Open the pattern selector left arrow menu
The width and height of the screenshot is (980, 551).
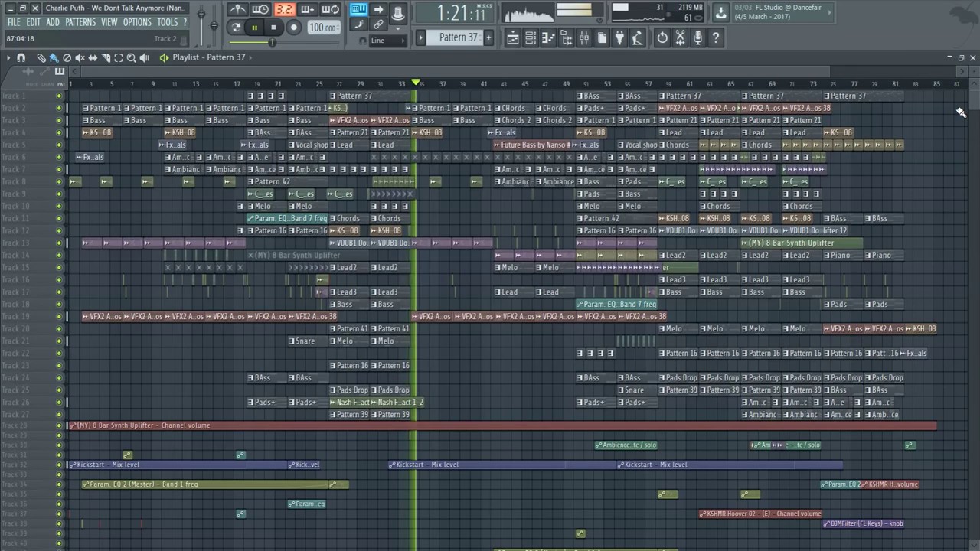(x=420, y=37)
